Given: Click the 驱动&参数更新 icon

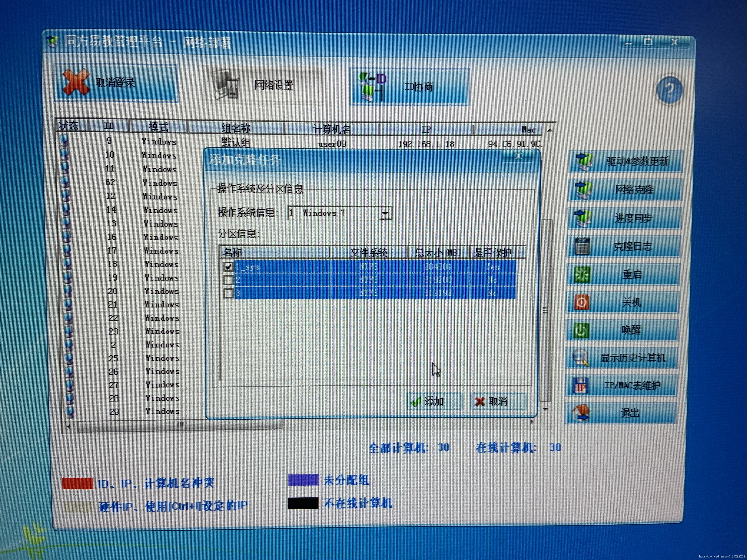Looking at the screenshot, I should click(584, 162).
